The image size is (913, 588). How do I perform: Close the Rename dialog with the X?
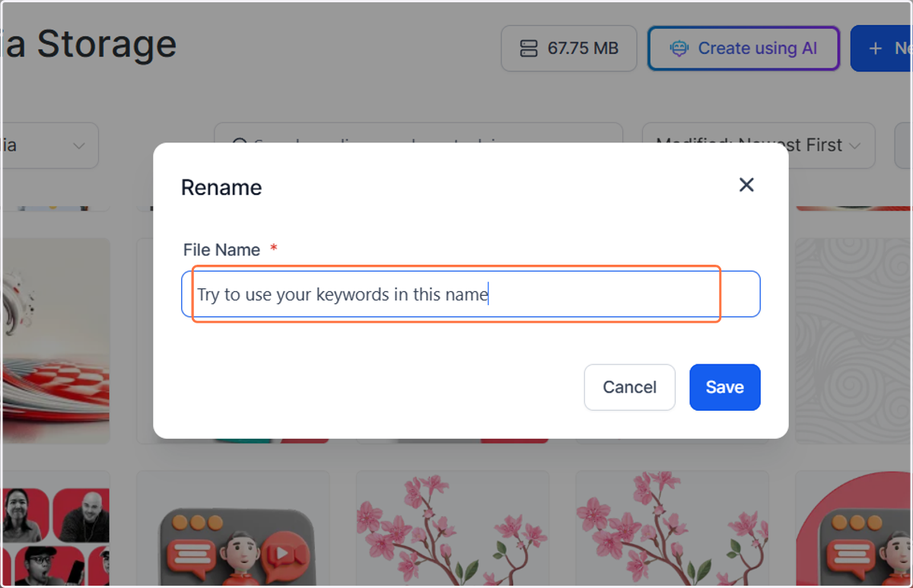746,185
